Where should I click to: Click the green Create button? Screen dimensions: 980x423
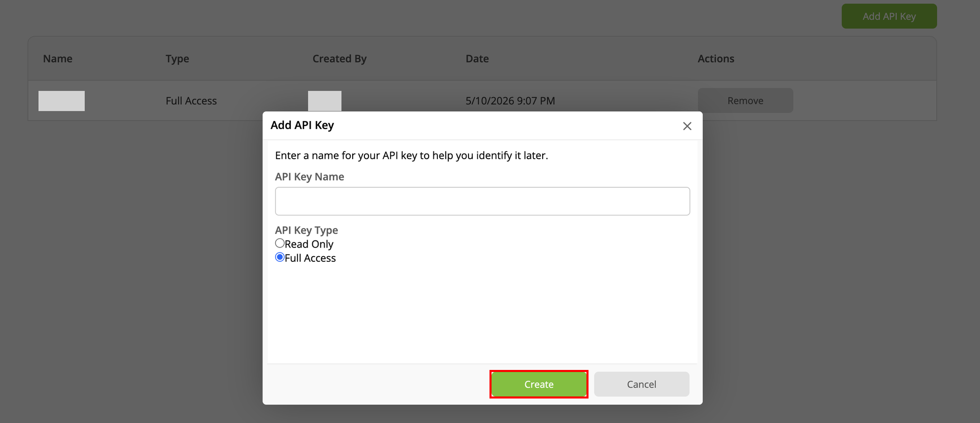(x=539, y=384)
